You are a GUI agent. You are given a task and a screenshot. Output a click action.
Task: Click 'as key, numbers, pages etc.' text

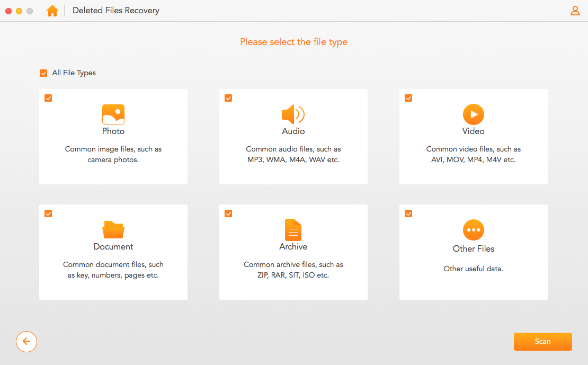(x=113, y=275)
